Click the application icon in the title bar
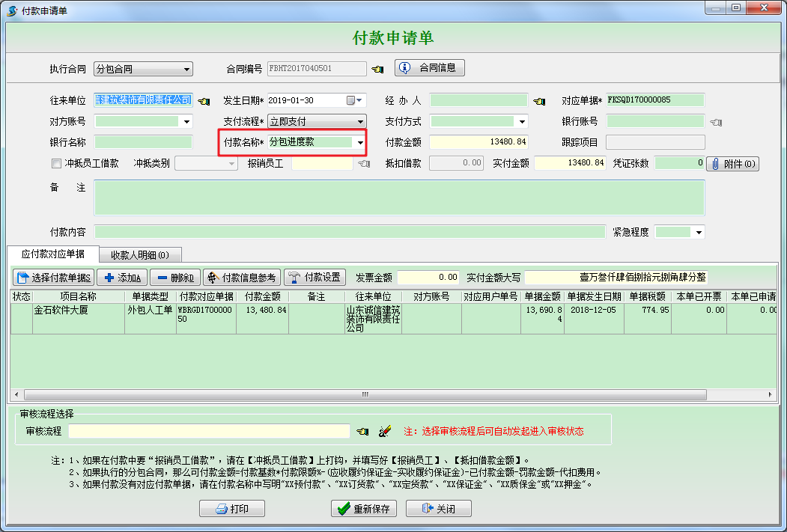The width and height of the screenshot is (787, 532). (x=12, y=10)
